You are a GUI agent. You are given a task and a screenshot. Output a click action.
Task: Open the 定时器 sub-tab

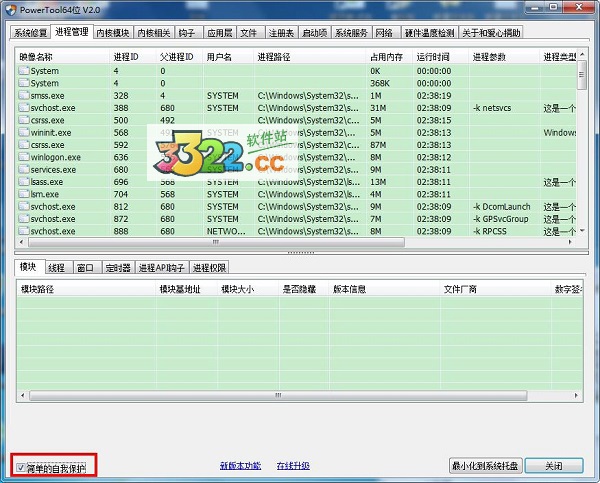point(118,267)
